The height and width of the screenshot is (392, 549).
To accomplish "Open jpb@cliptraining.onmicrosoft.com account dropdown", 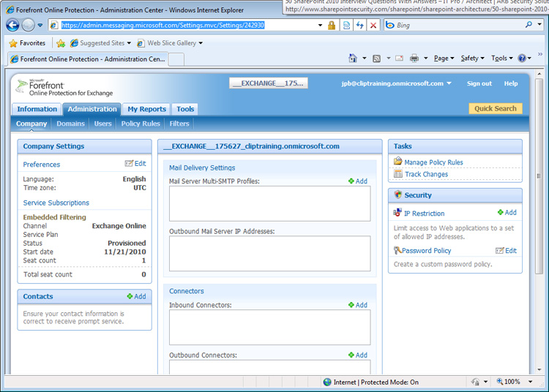I will pos(396,83).
